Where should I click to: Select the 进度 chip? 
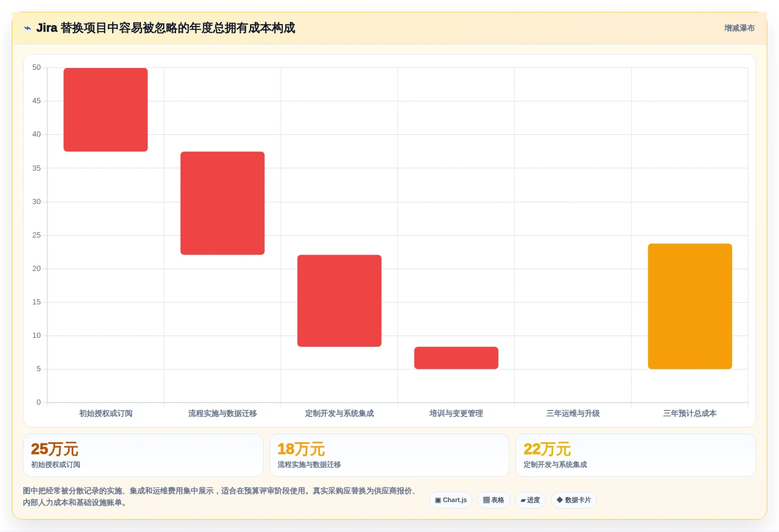click(x=530, y=500)
